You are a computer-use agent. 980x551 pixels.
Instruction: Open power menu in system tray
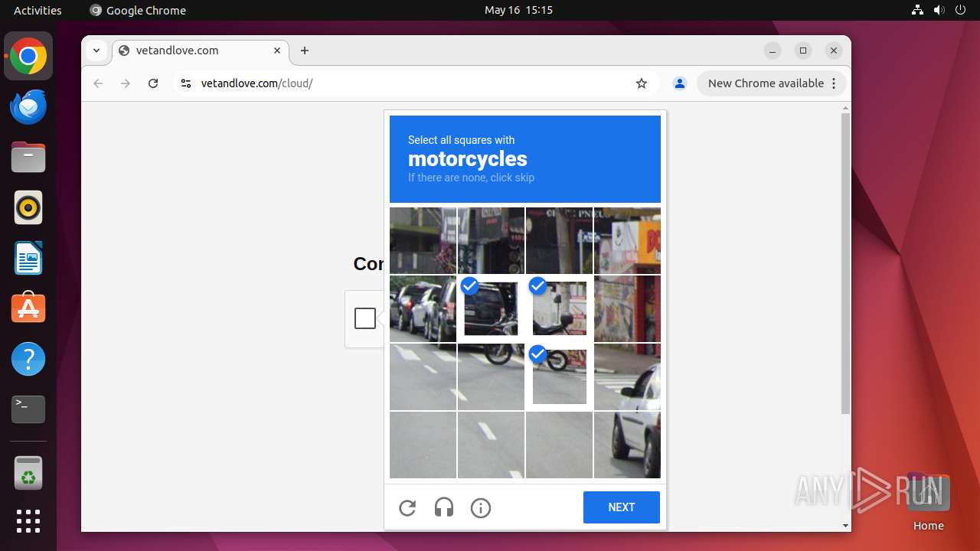tap(960, 10)
